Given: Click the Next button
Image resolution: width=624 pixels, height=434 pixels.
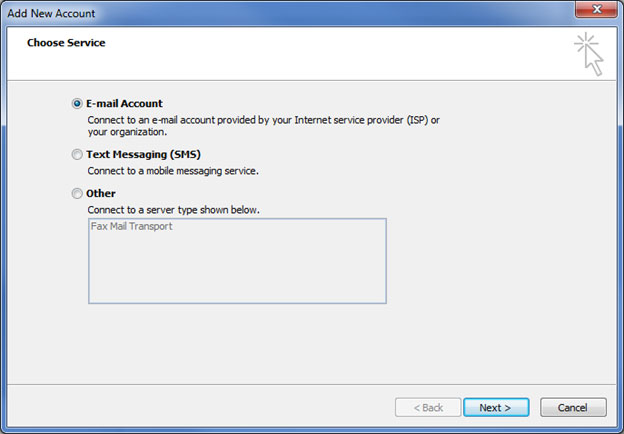Looking at the screenshot, I should pos(496,407).
